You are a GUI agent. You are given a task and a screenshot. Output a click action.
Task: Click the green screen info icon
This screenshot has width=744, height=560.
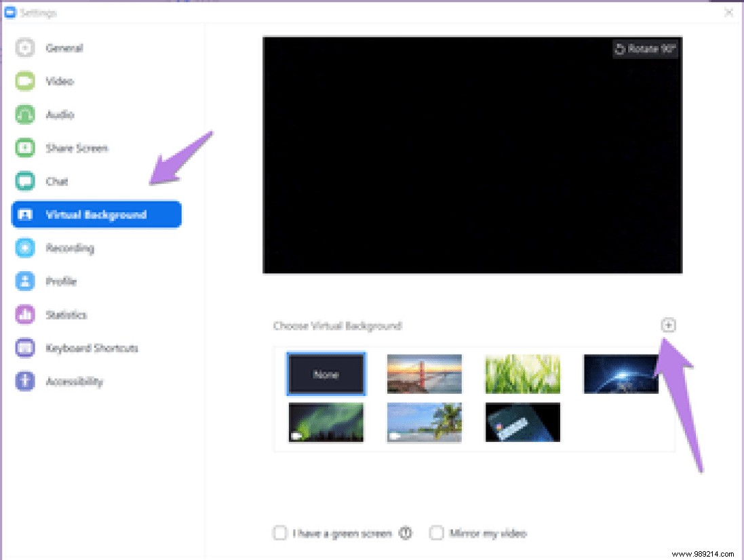pyautogui.click(x=406, y=533)
